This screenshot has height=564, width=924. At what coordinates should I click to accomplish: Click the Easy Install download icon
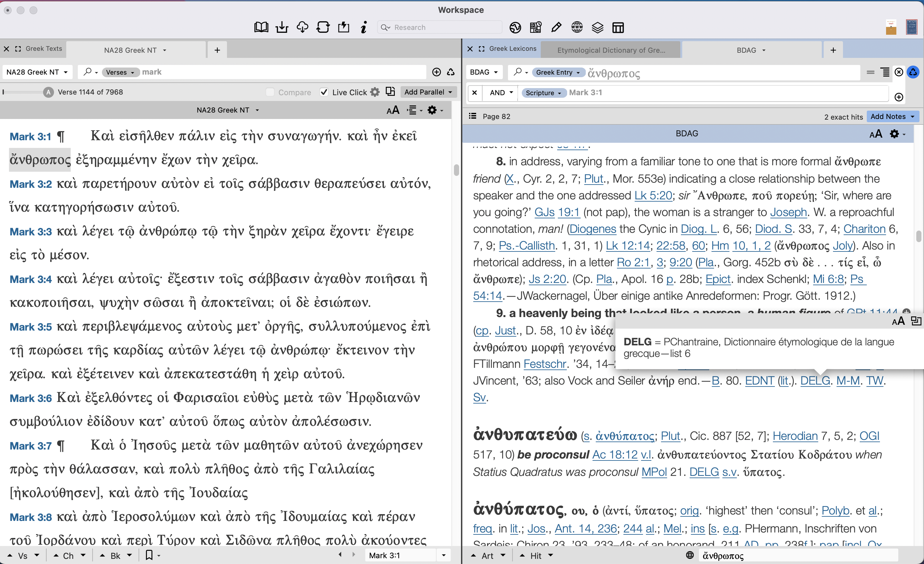282,27
